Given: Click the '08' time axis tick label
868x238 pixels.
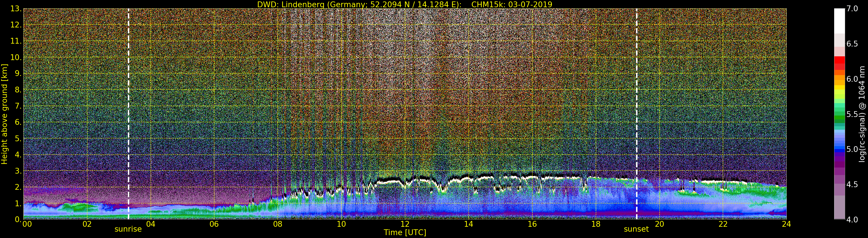Looking at the screenshot, I should coord(278,224).
